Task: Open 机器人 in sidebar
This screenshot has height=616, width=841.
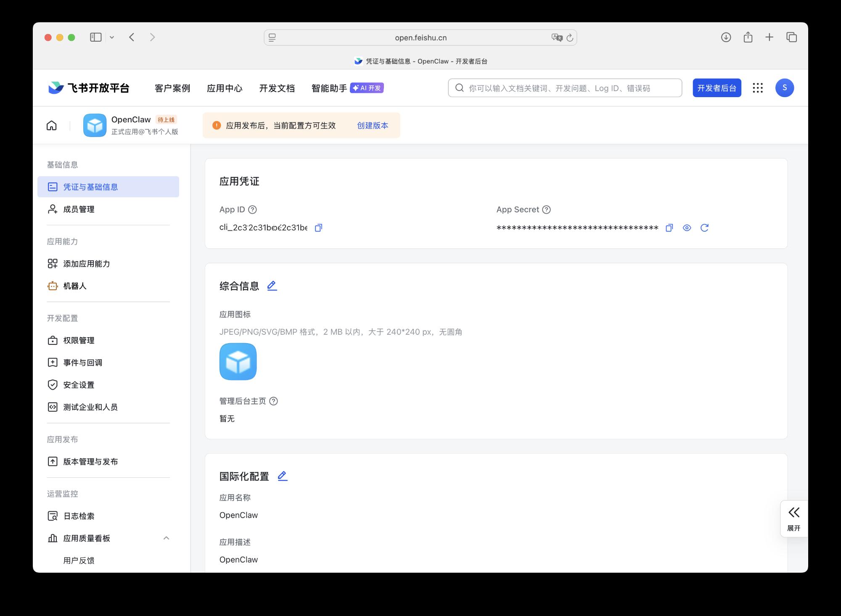Action: pos(75,286)
